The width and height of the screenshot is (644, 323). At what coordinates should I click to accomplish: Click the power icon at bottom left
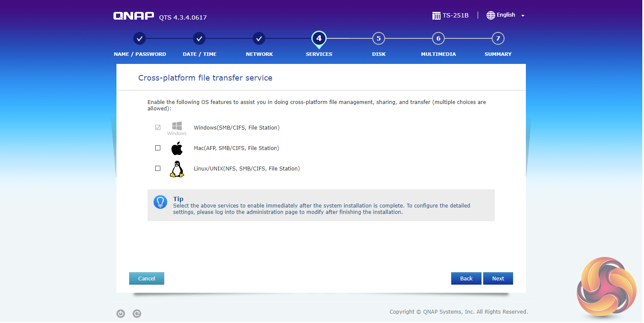(x=121, y=314)
